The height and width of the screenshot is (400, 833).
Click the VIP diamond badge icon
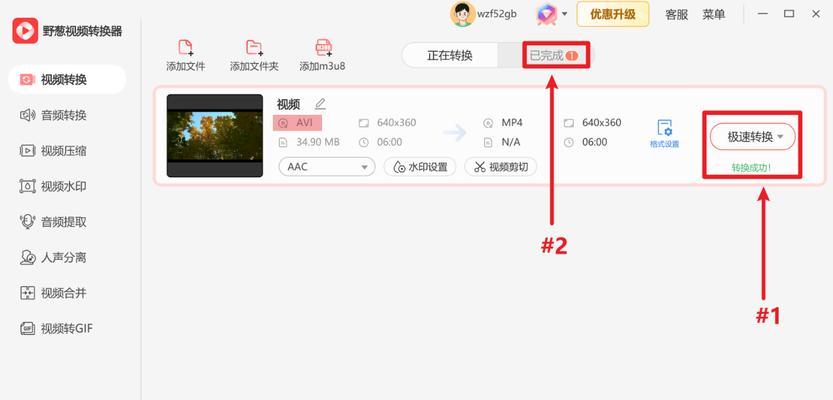[x=546, y=14]
